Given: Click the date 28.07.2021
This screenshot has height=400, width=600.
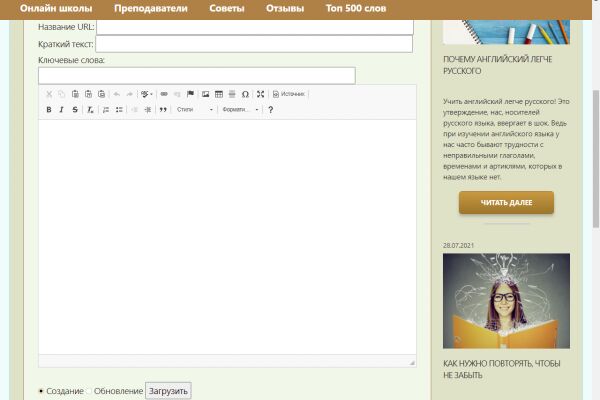Looking at the screenshot, I should pyautogui.click(x=458, y=246).
